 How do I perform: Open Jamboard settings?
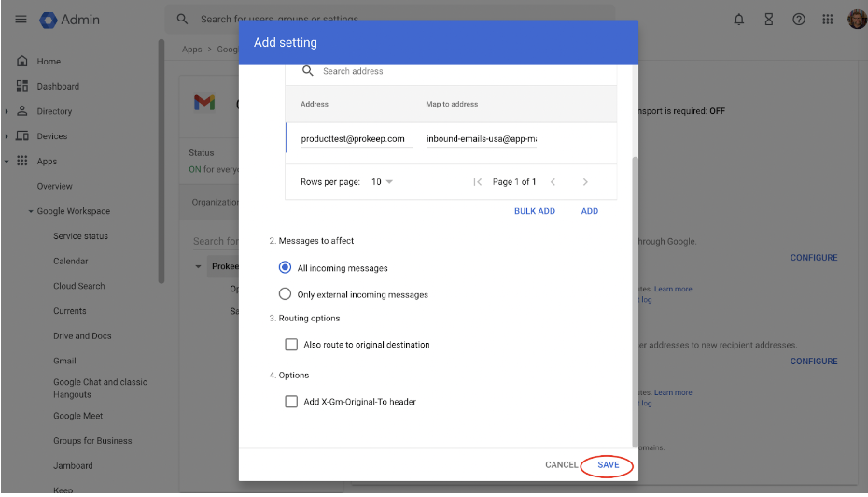(73, 465)
